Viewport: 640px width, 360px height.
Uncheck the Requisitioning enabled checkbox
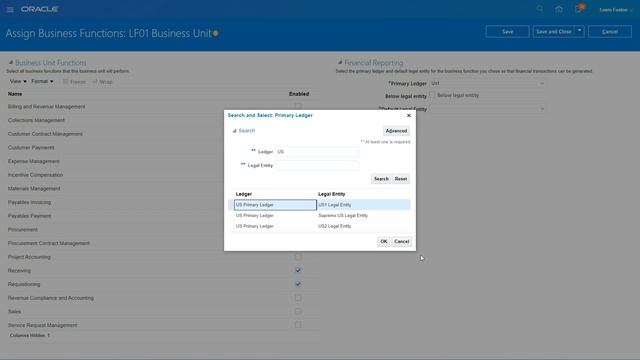(x=298, y=284)
